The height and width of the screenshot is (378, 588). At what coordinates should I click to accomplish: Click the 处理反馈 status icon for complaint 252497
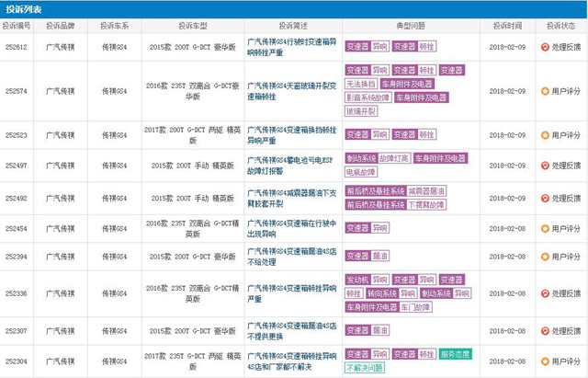(x=545, y=166)
